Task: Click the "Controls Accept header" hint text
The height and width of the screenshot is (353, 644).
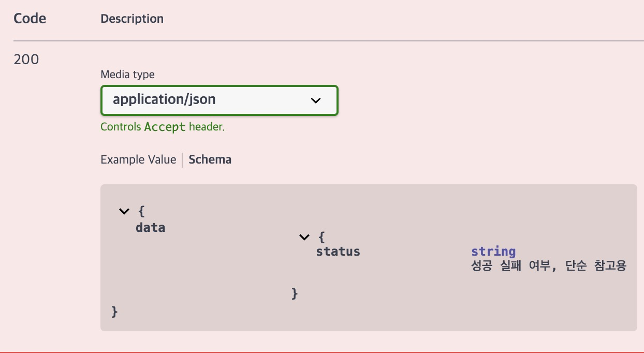Action: 163,127
